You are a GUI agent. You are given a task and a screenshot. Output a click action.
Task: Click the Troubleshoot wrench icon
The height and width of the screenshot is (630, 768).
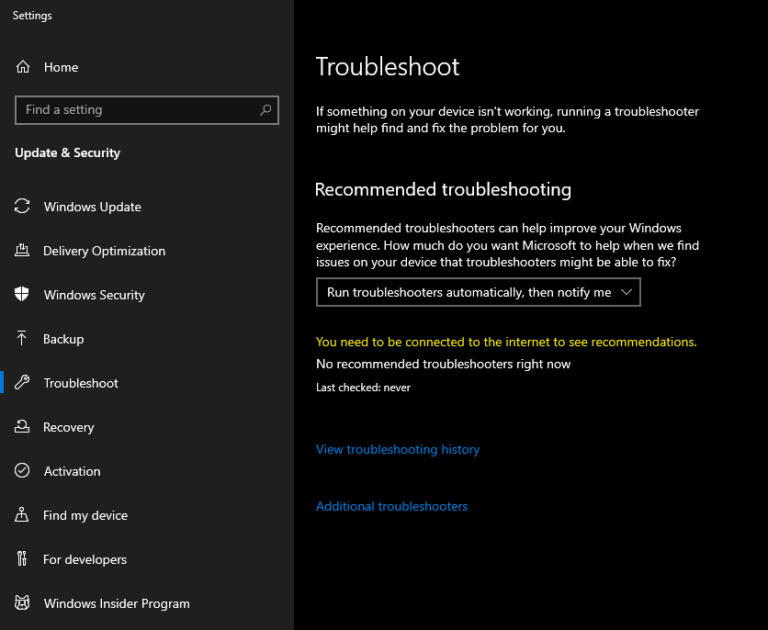(x=22, y=383)
